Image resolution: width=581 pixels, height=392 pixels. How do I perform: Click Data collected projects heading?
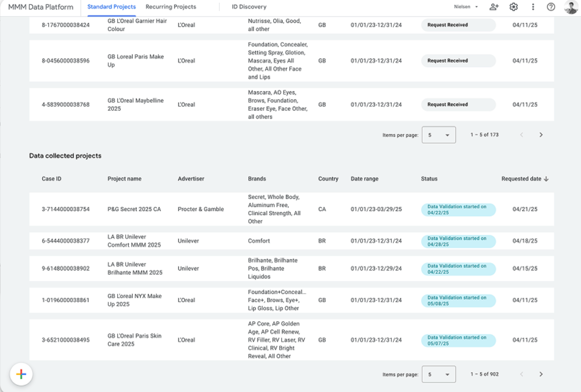tap(65, 156)
